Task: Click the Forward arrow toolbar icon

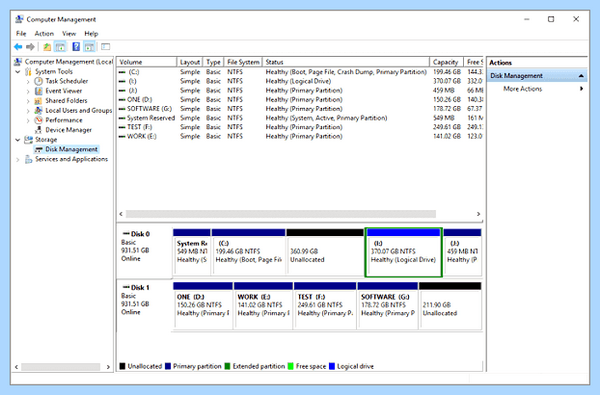Action: 30,47
